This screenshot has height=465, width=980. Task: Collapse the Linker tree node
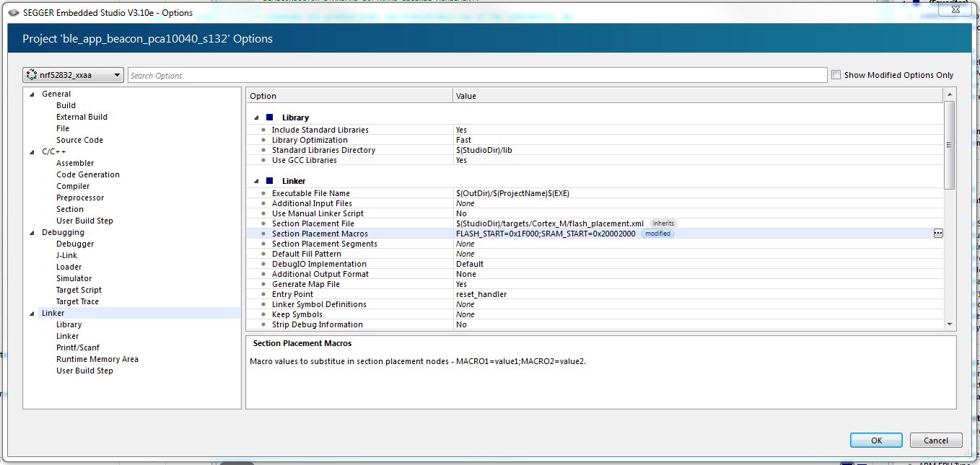click(x=32, y=313)
